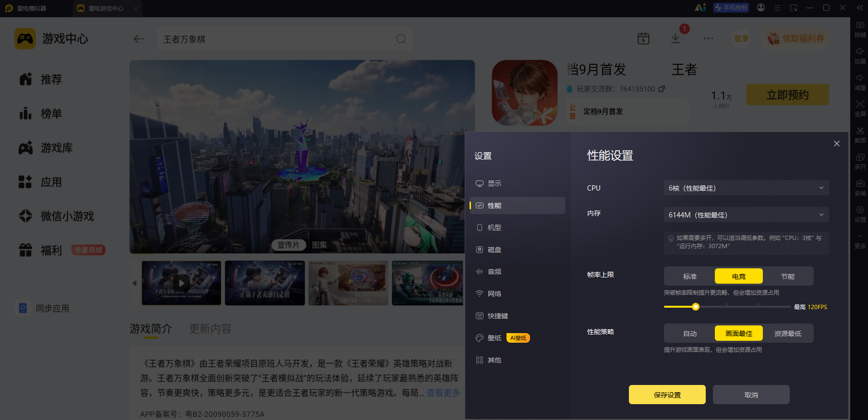Switch media view to 宣传片
This screenshot has width=868, height=420.
click(289, 245)
